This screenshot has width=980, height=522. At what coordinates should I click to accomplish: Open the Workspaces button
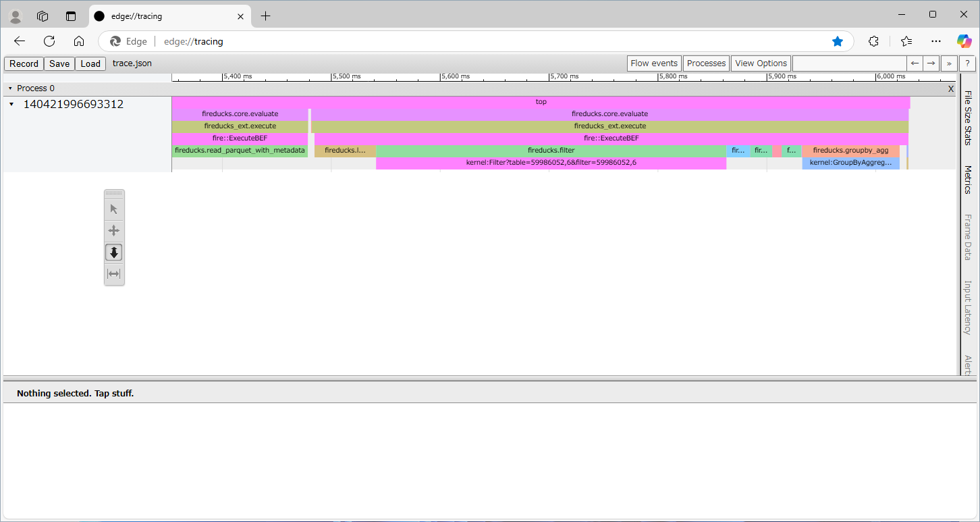(43, 16)
